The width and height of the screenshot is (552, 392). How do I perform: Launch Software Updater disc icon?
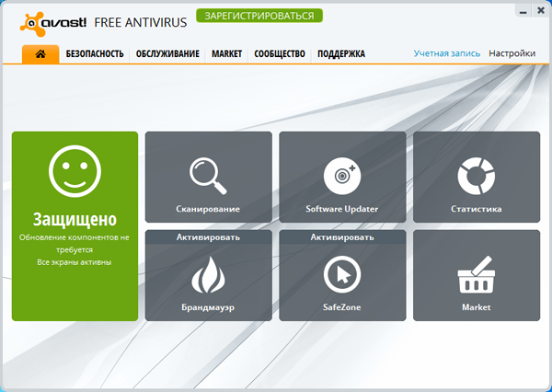click(x=342, y=176)
